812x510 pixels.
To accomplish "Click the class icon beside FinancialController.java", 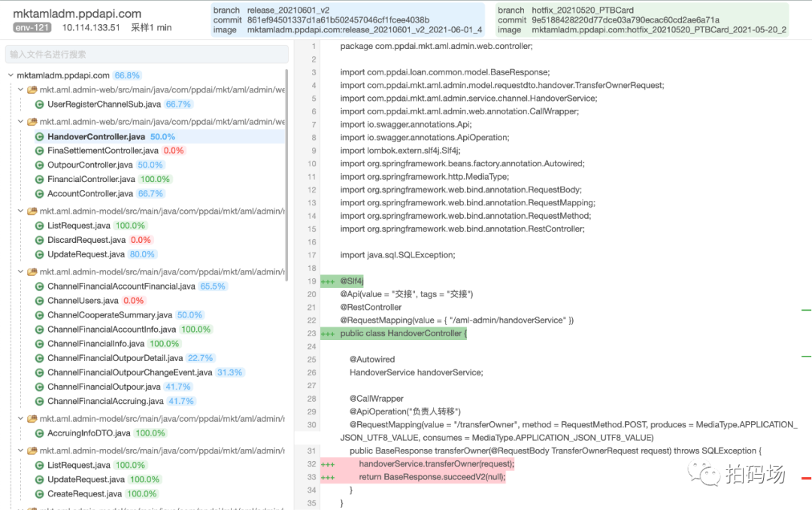I will pos(39,179).
